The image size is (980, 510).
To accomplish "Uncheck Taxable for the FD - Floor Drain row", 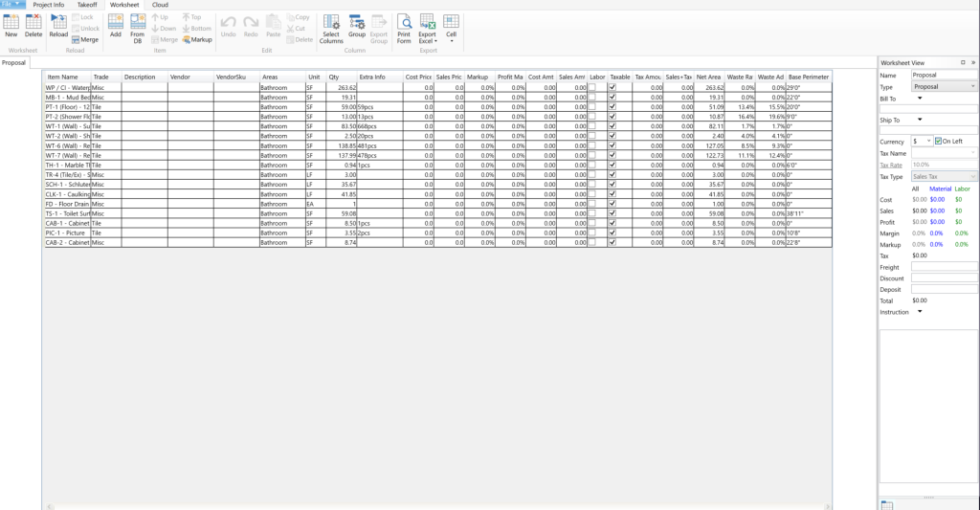I will coord(612,204).
